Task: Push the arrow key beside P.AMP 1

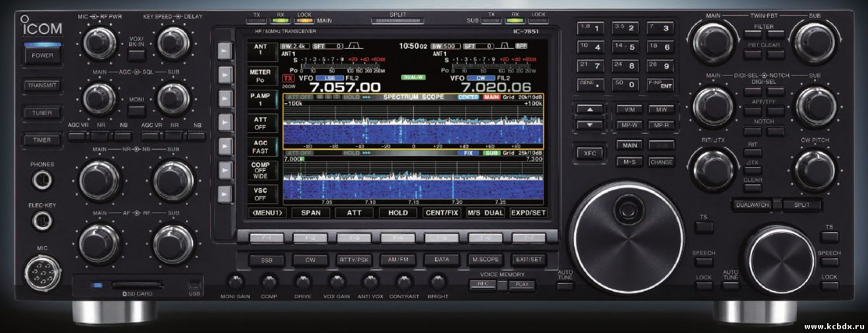Action: (x=226, y=98)
